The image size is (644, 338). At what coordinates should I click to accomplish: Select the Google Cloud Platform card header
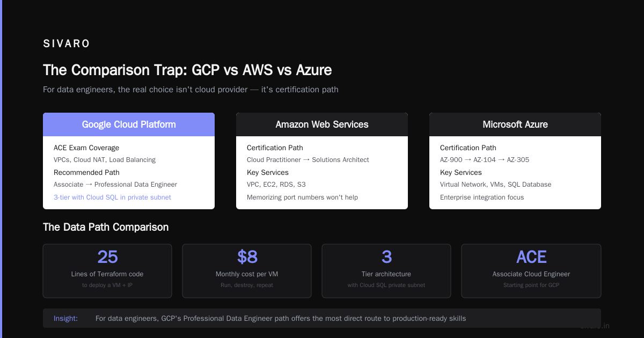(129, 124)
